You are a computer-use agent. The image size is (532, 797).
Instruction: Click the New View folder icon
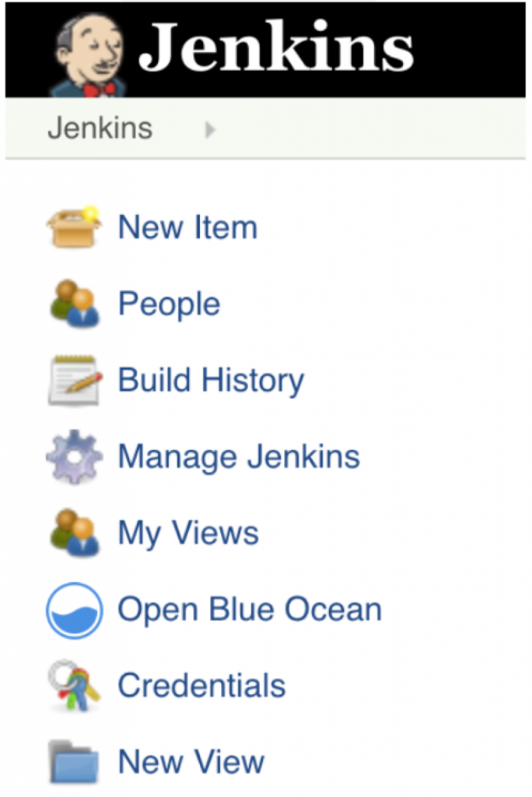click(x=75, y=760)
